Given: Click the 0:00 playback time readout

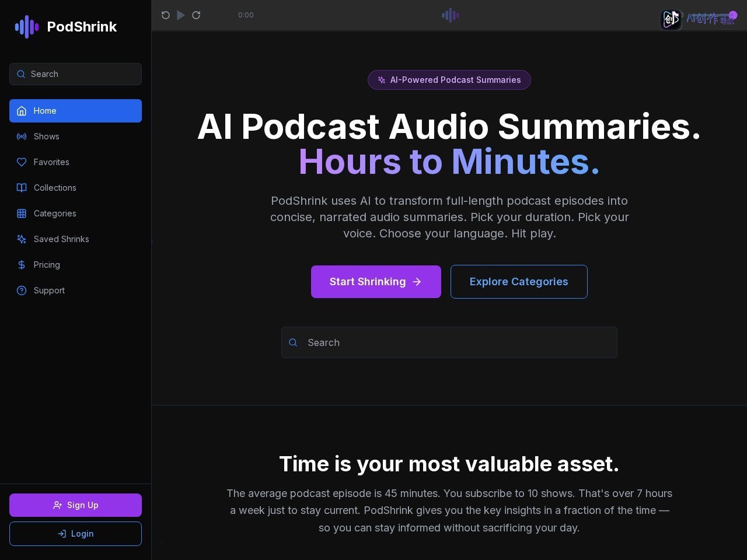Looking at the screenshot, I should click(x=246, y=15).
